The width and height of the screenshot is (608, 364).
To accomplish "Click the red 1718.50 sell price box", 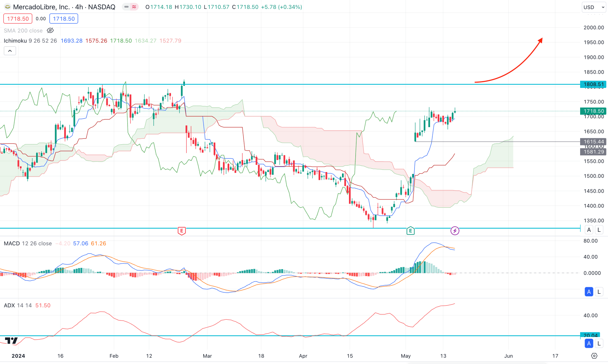I will click(18, 19).
